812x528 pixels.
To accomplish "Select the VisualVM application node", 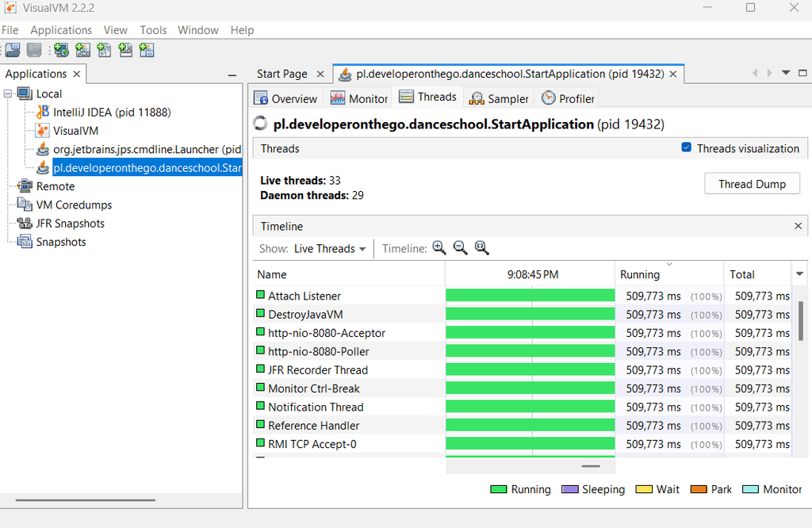I will [75, 131].
